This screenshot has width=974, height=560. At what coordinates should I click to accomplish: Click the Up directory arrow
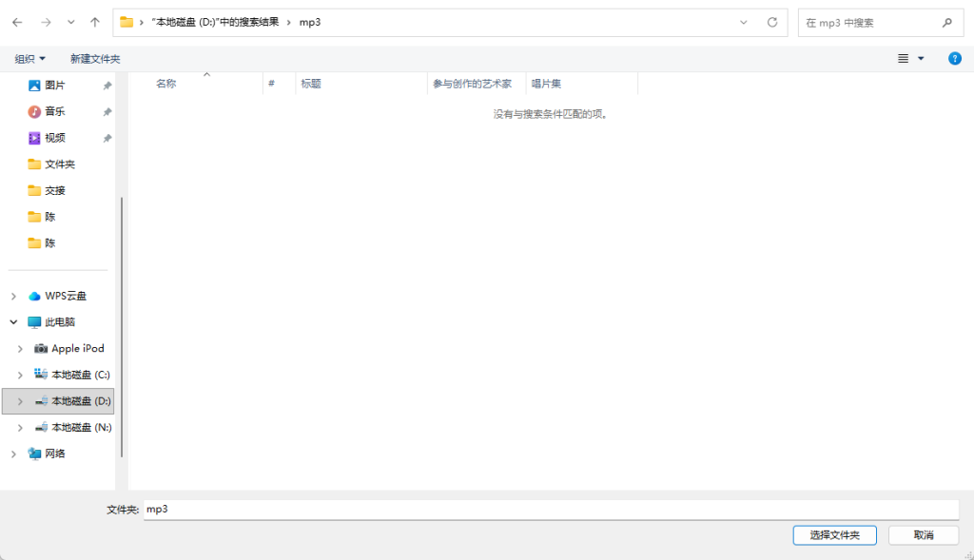click(94, 22)
